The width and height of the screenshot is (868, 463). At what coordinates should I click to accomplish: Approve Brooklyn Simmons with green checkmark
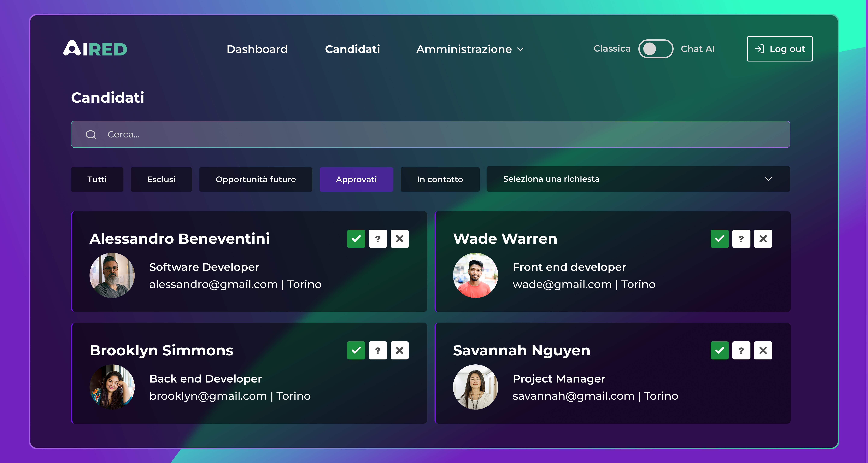click(x=356, y=350)
